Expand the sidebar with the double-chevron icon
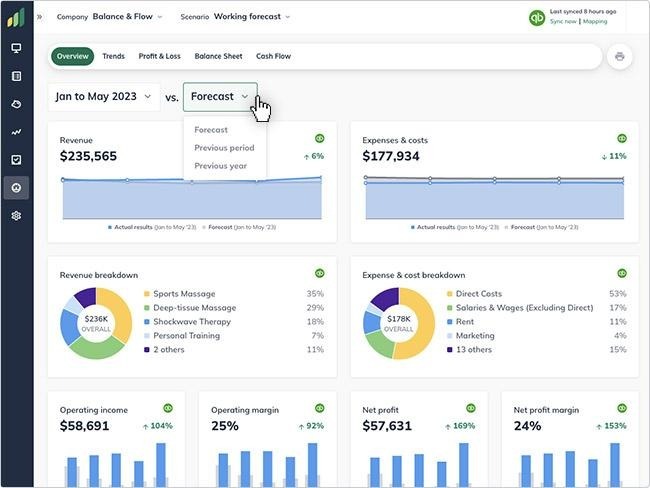 pyautogui.click(x=39, y=17)
